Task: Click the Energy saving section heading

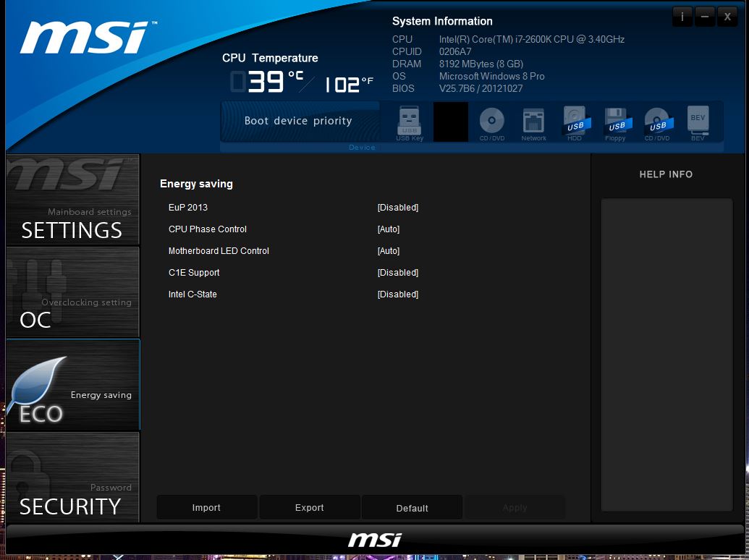Action: point(196,184)
